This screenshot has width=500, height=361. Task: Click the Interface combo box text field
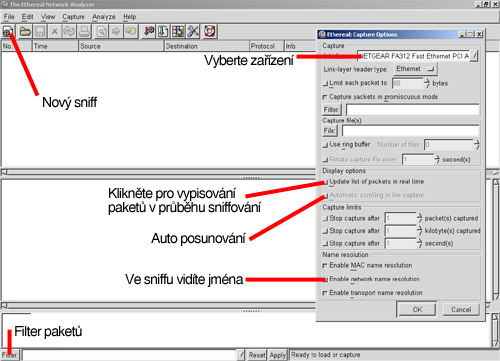tap(414, 56)
